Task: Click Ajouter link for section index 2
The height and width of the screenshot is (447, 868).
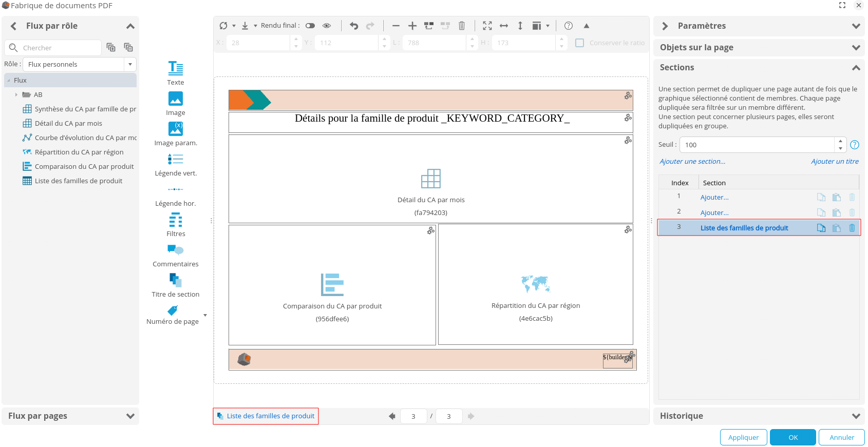Action: pos(714,212)
